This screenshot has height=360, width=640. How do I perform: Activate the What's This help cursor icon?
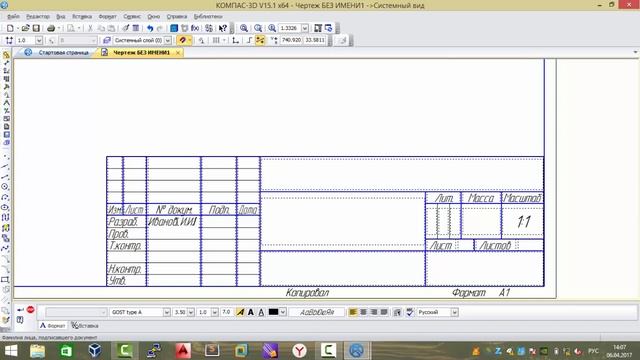(x=223, y=28)
